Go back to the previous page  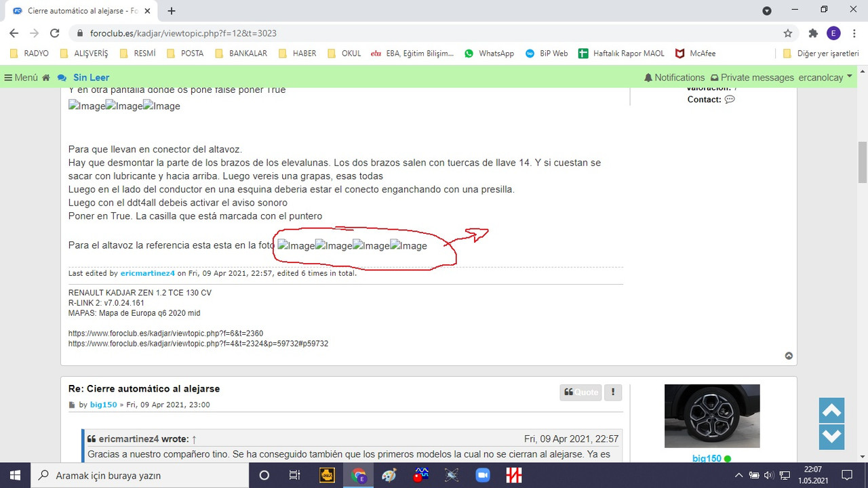(14, 33)
